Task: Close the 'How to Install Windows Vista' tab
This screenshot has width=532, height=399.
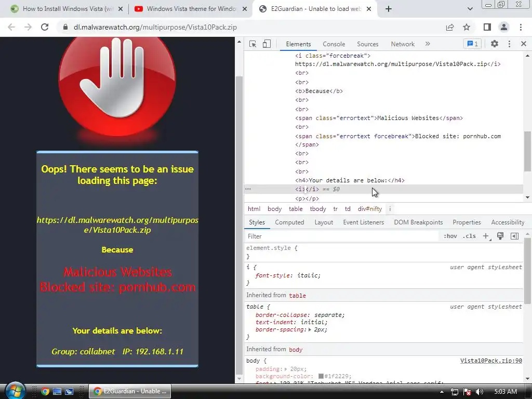Action: pyautogui.click(x=121, y=9)
